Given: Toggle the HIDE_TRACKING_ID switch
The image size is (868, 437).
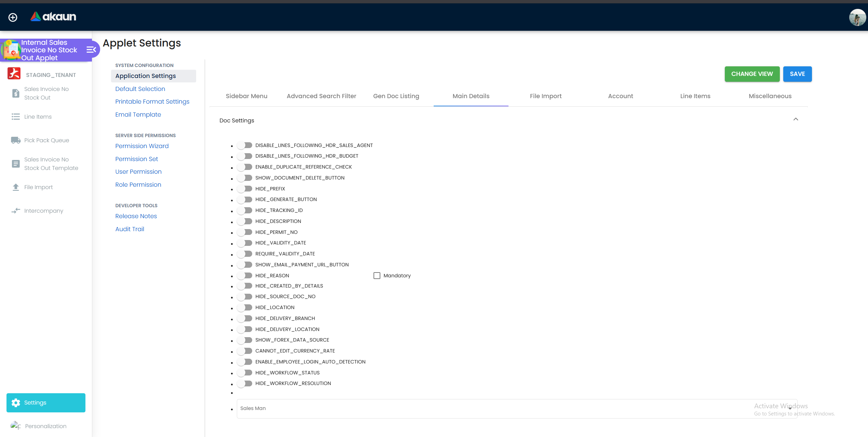Looking at the screenshot, I should click(245, 211).
